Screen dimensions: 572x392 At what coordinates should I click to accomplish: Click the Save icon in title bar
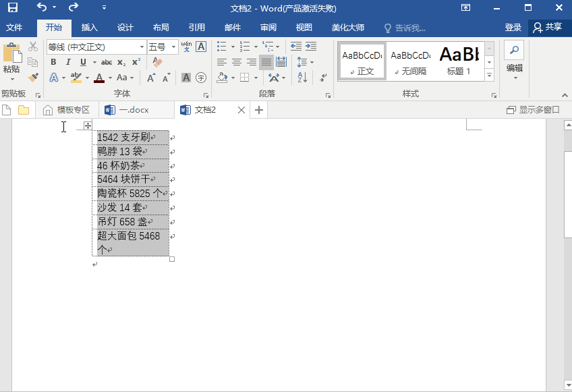pyautogui.click(x=13, y=8)
